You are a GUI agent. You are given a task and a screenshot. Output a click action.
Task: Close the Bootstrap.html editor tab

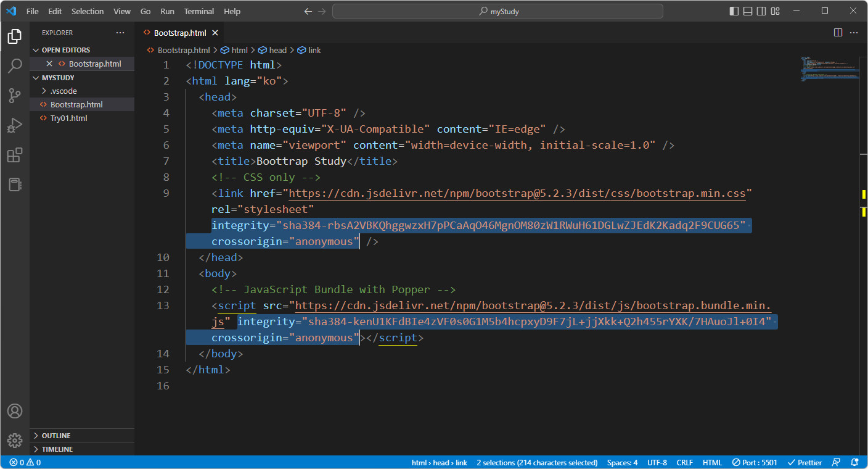pos(215,33)
